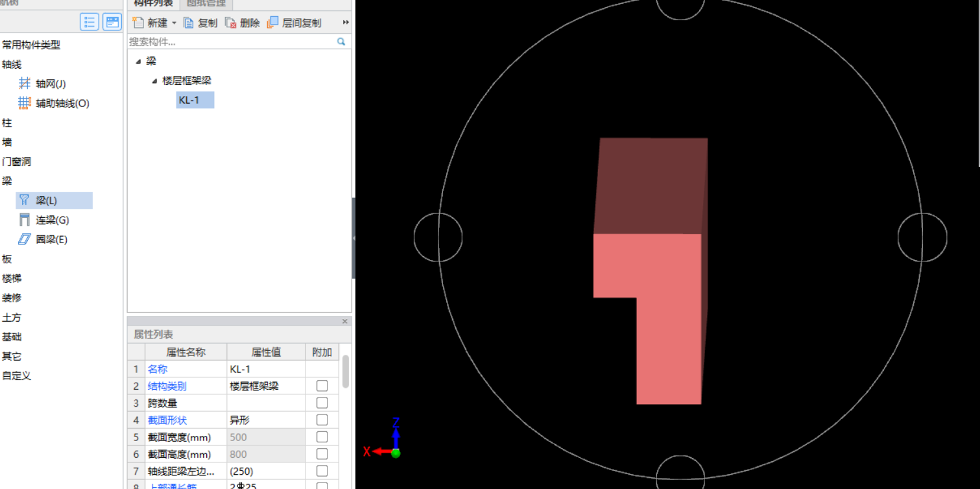Edit KL-1 name value cell
The width and height of the screenshot is (980, 489).
coord(266,369)
